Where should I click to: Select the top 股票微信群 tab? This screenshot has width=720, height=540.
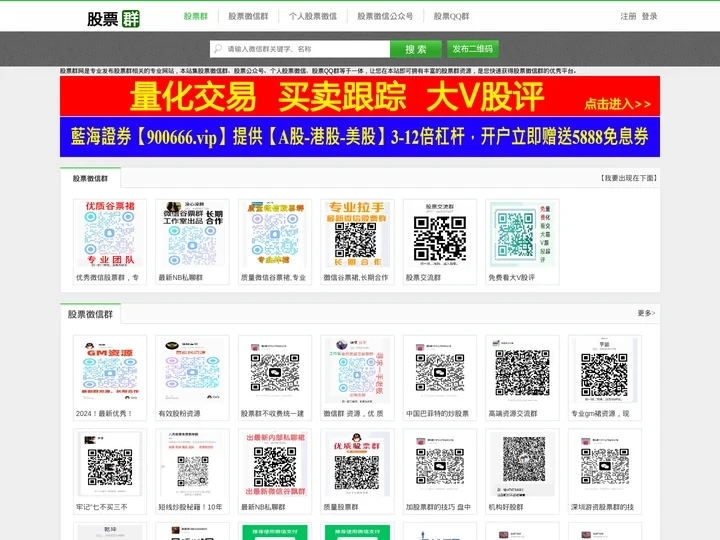click(90, 179)
